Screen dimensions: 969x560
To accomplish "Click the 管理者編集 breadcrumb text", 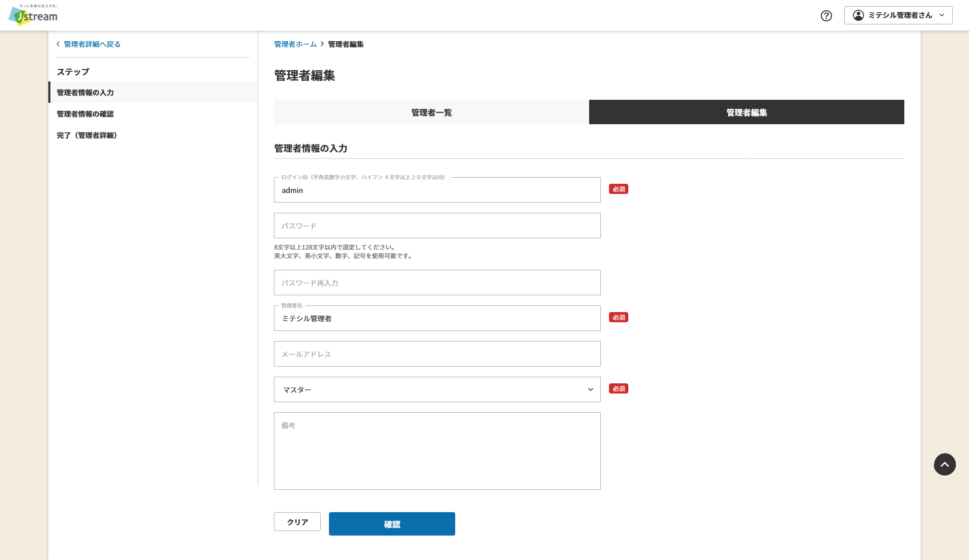I will (346, 44).
